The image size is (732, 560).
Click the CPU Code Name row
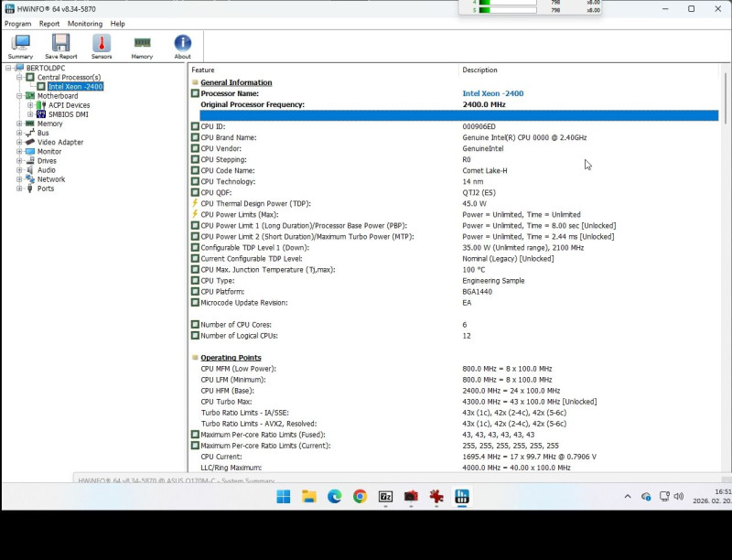pos(454,170)
